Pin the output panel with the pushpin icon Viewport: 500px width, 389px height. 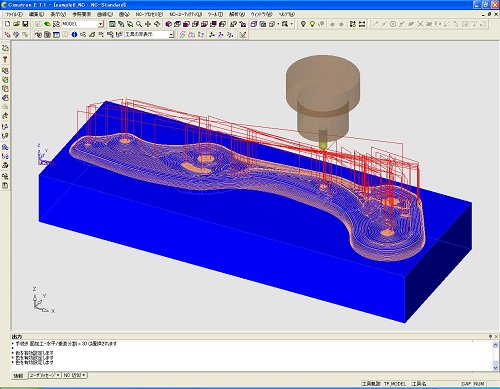[490, 336]
